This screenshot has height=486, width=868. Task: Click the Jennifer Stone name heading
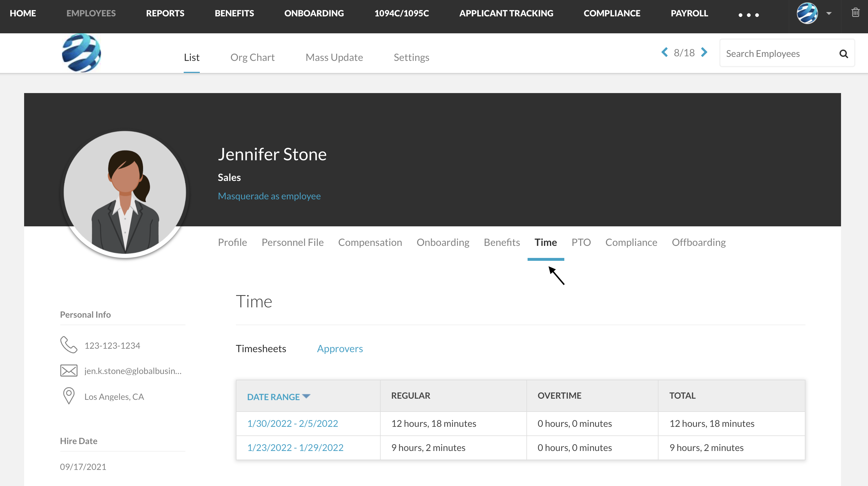click(272, 154)
